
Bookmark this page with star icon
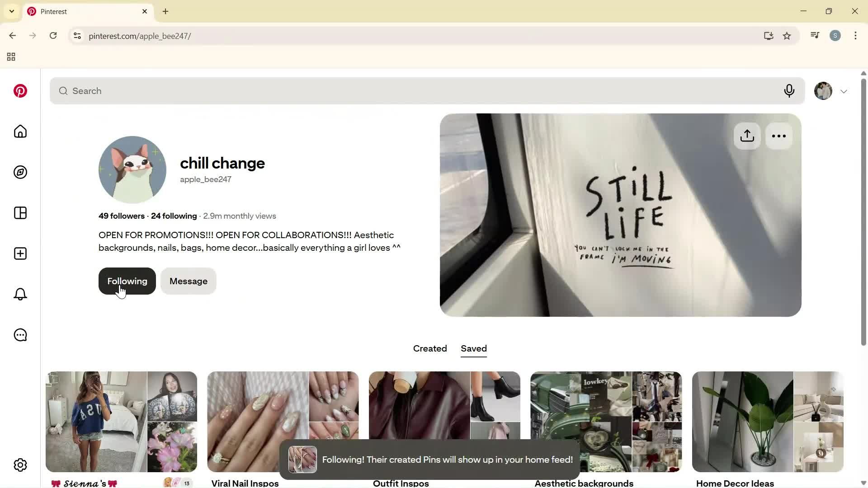point(787,36)
